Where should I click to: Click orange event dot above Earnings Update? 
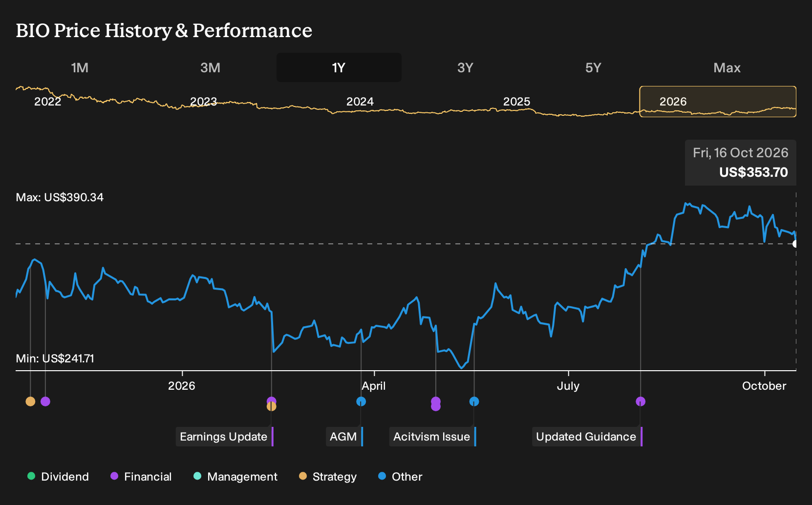click(x=272, y=407)
